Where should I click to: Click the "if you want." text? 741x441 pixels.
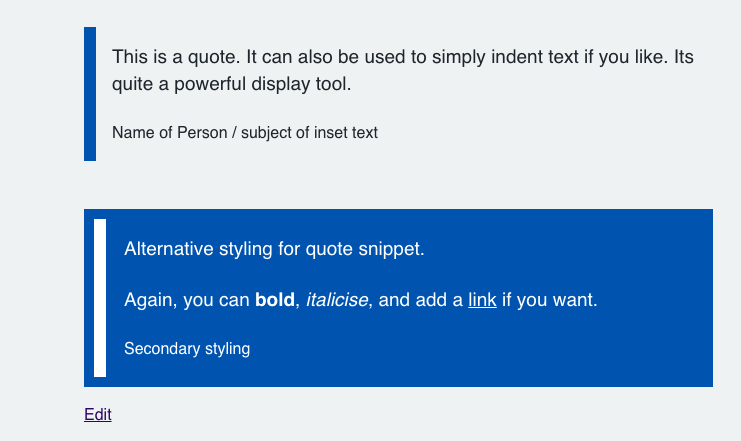[549, 300]
